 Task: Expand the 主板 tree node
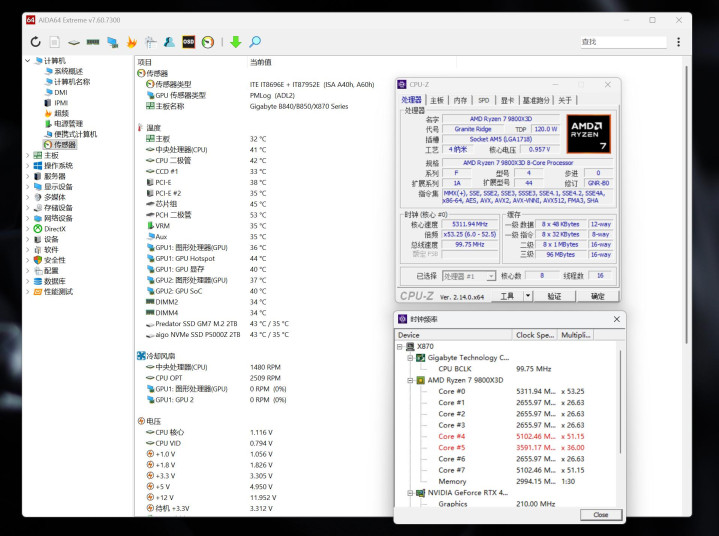click(x=27, y=155)
